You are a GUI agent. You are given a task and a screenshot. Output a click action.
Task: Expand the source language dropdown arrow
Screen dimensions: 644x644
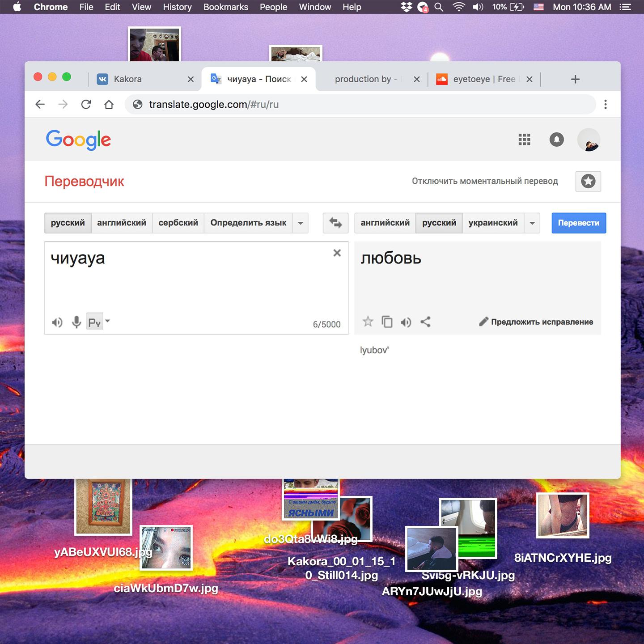tap(301, 223)
